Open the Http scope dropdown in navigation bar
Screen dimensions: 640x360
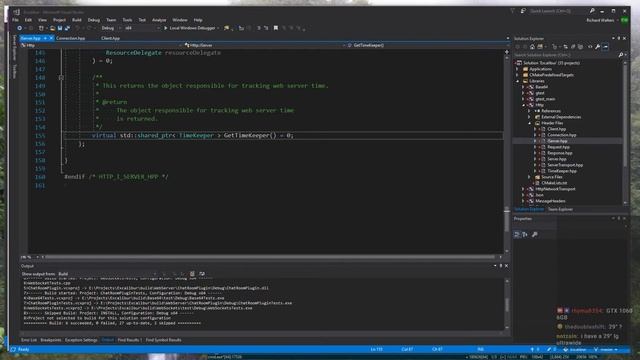tap(101, 45)
